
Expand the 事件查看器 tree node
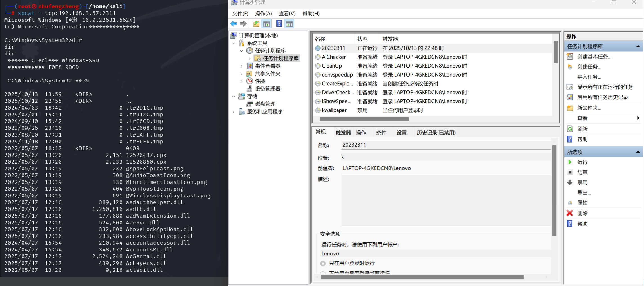242,66
